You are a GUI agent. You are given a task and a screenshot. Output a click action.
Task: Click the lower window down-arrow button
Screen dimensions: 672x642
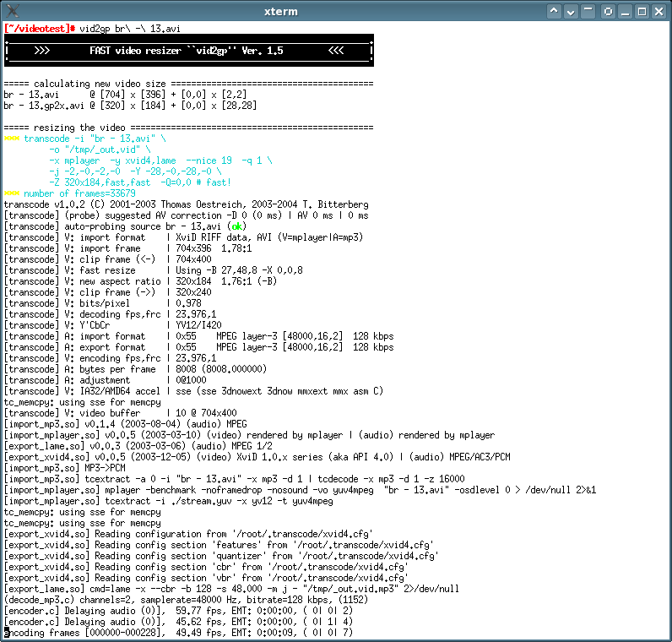coord(572,11)
